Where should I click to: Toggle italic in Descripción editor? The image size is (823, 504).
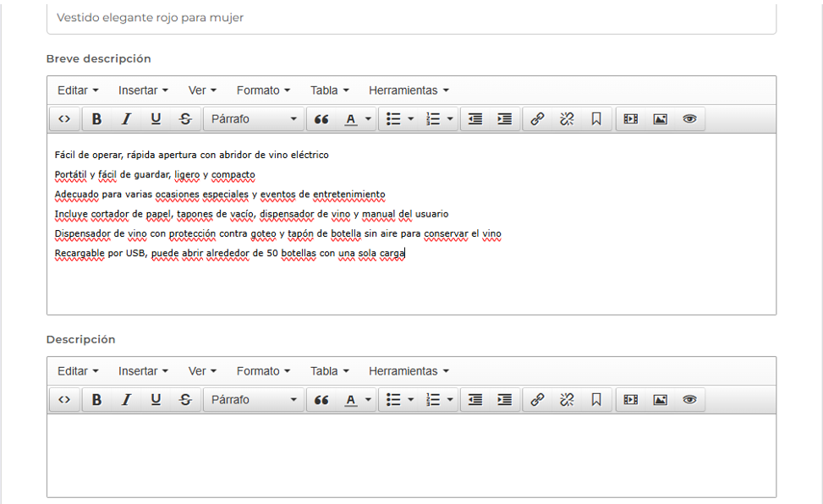(x=126, y=400)
